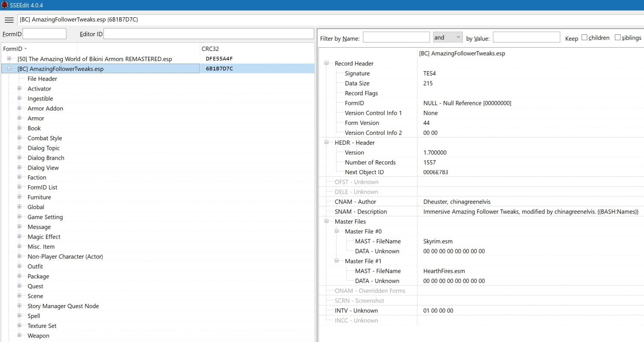Click the Data Size value 215

[428, 83]
